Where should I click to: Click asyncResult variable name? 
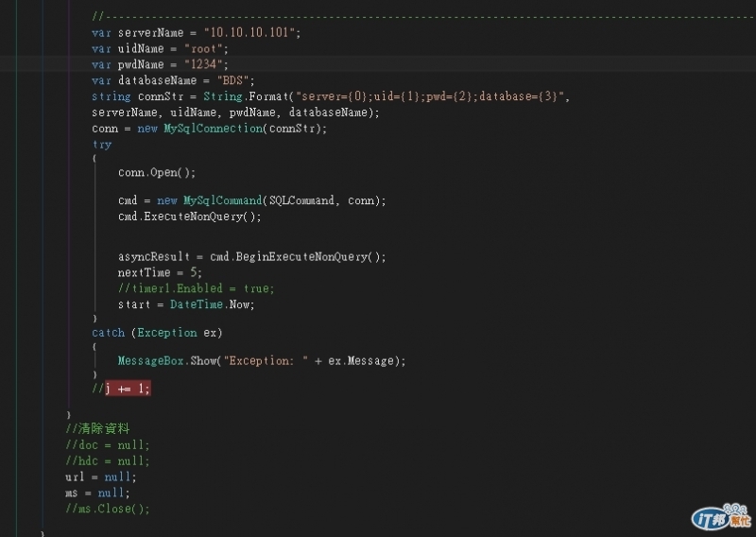pos(154,256)
